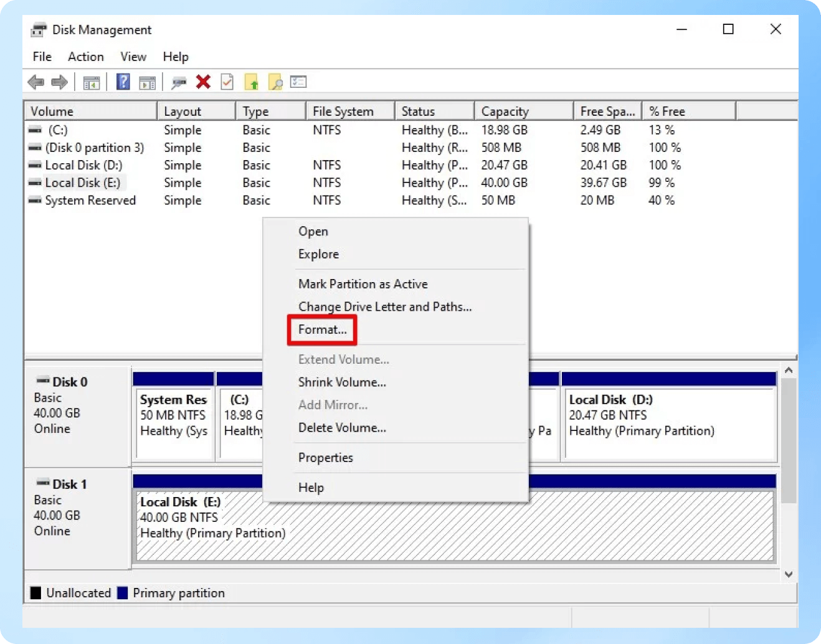Screen dimensions: 821x644
Task: Click the '13 %' free cell
Action: (662, 130)
